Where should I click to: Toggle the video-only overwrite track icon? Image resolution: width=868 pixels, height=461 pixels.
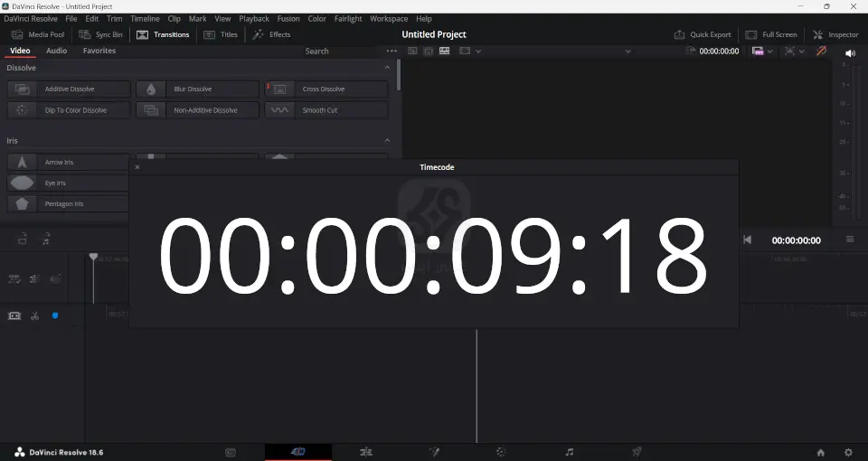(22, 239)
